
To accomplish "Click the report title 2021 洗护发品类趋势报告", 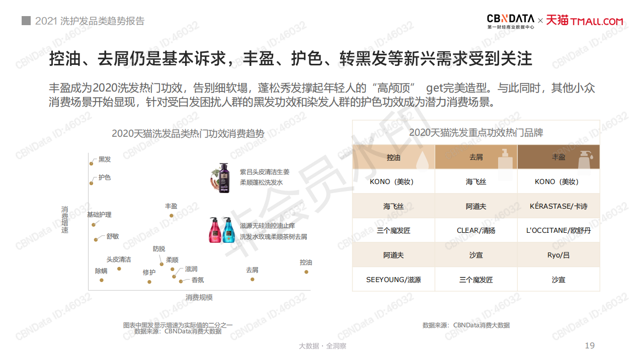I will coord(90,21).
